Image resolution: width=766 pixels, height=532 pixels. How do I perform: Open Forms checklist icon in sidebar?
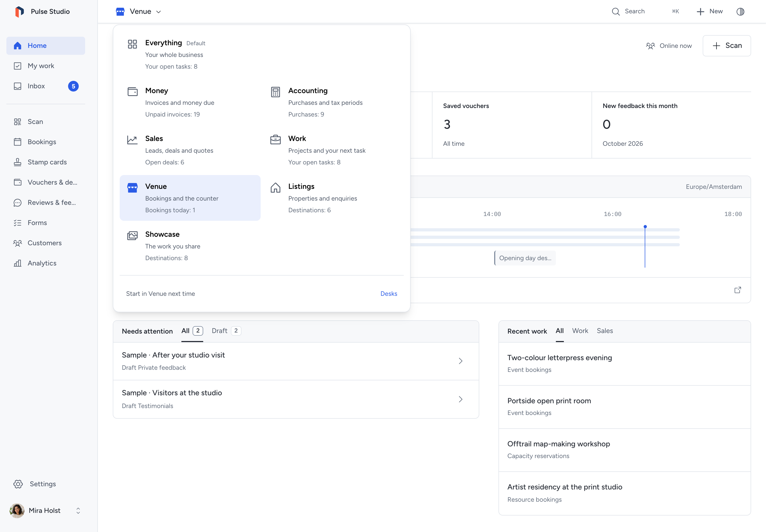(x=18, y=223)
